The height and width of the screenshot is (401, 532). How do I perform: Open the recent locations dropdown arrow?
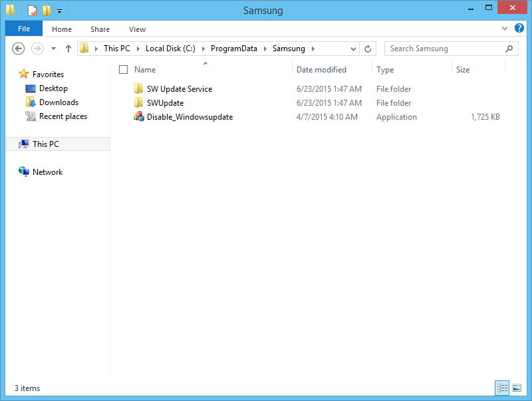coord(53,49)
